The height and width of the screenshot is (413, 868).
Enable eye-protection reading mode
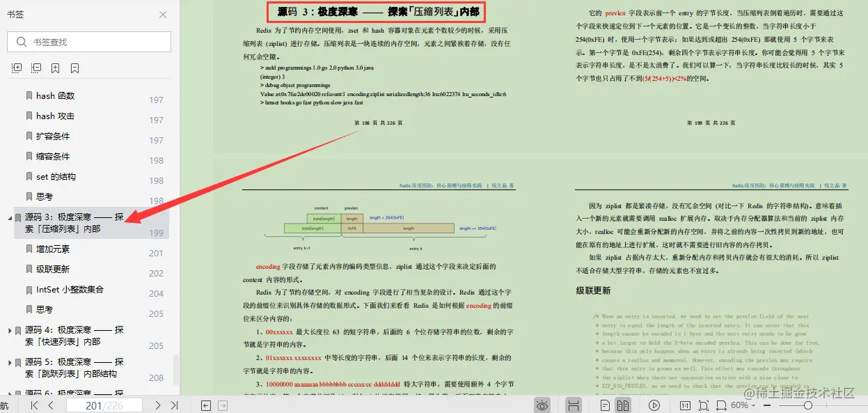coord(542,405)
